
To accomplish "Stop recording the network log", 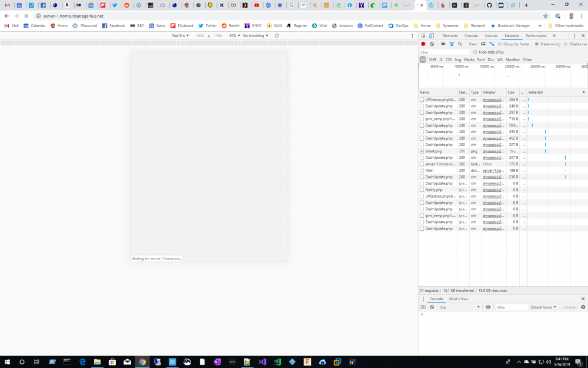I will [423, 44].
